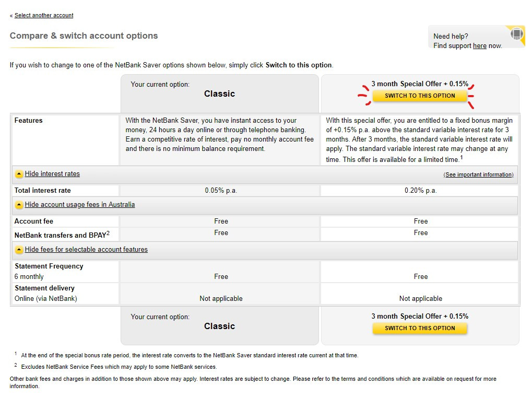Click bottom 'Switch to this option' button
532x397 pixels.
coord(420,328)
